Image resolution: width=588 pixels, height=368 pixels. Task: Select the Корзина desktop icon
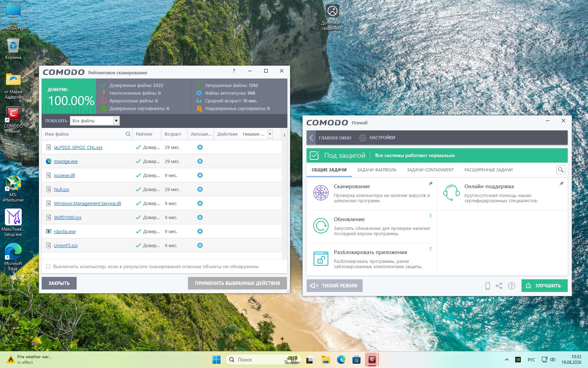click(x=13, y=49)
